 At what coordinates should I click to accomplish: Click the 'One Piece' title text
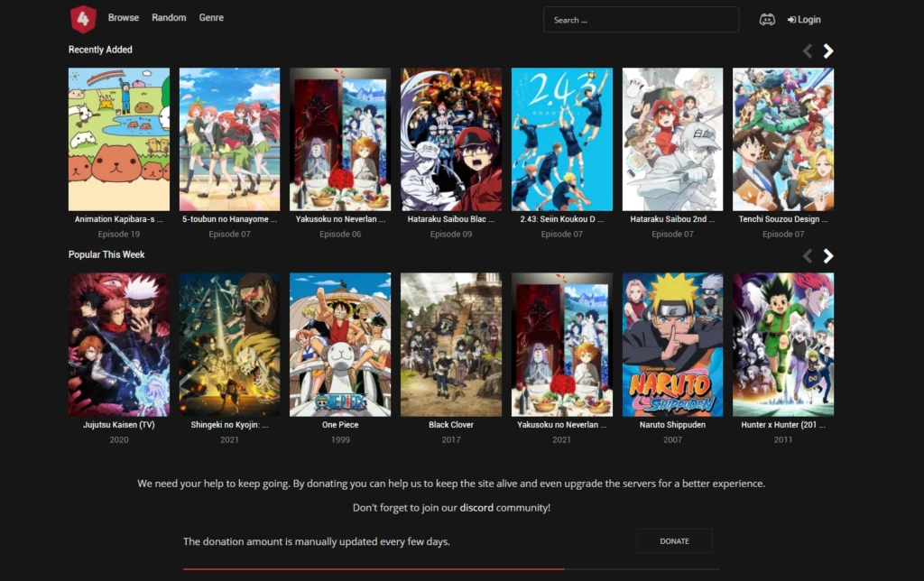[x=340, y=425]
